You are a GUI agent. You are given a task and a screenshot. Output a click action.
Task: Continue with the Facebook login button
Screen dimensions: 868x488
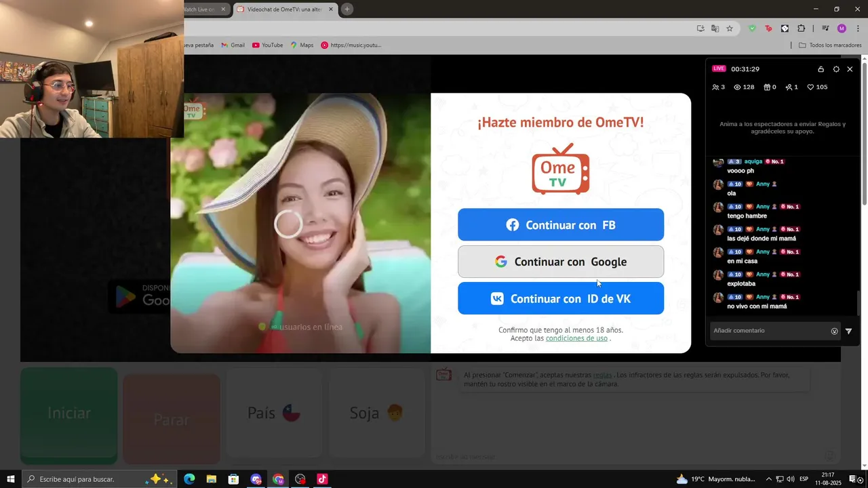pyautogui.click(x=561, y=225)
